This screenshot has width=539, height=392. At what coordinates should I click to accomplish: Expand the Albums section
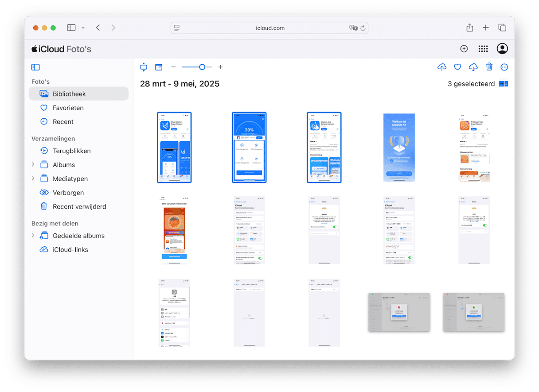[x=33, y=165]
